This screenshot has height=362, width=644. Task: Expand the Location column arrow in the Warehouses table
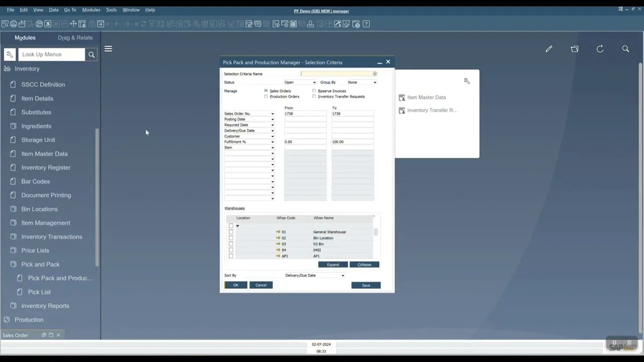[237, 226]
